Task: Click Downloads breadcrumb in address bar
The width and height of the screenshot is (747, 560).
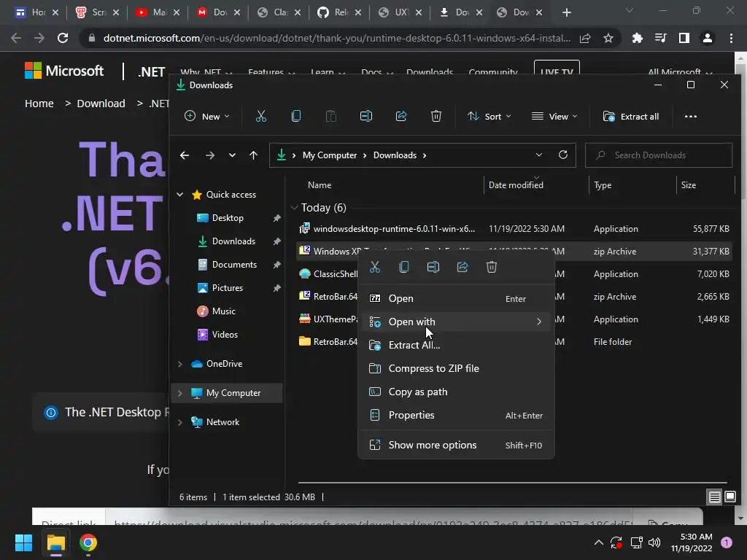Action: tap(395, 155)
